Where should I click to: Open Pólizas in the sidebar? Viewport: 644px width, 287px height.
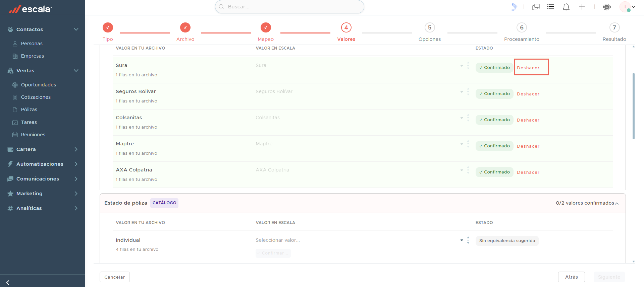click(29, 110)
